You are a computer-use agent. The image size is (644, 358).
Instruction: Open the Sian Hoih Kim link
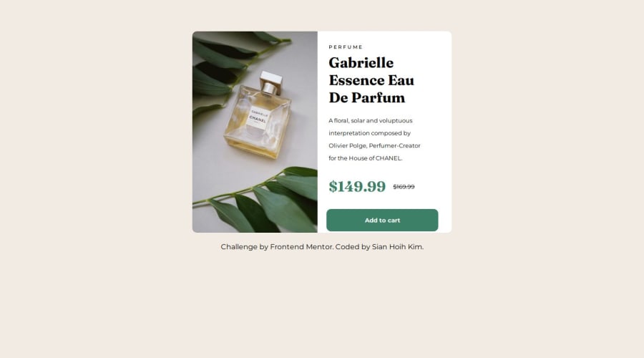click(396, 247)
